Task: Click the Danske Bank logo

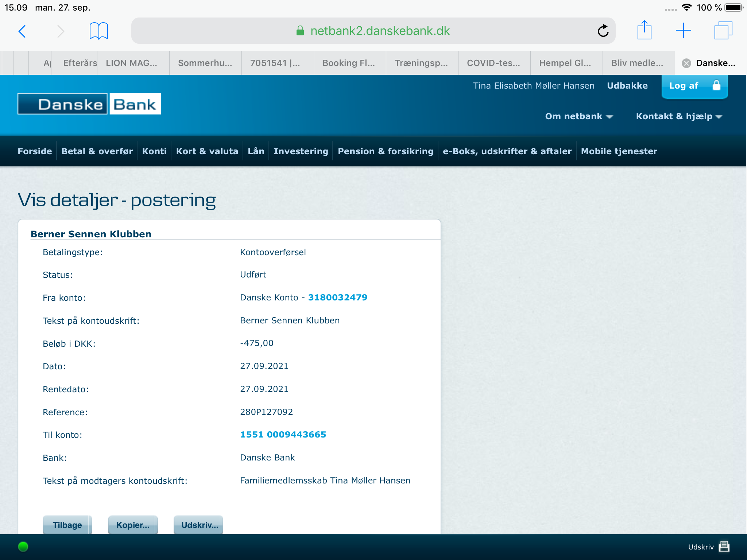Action: [89, 104]
